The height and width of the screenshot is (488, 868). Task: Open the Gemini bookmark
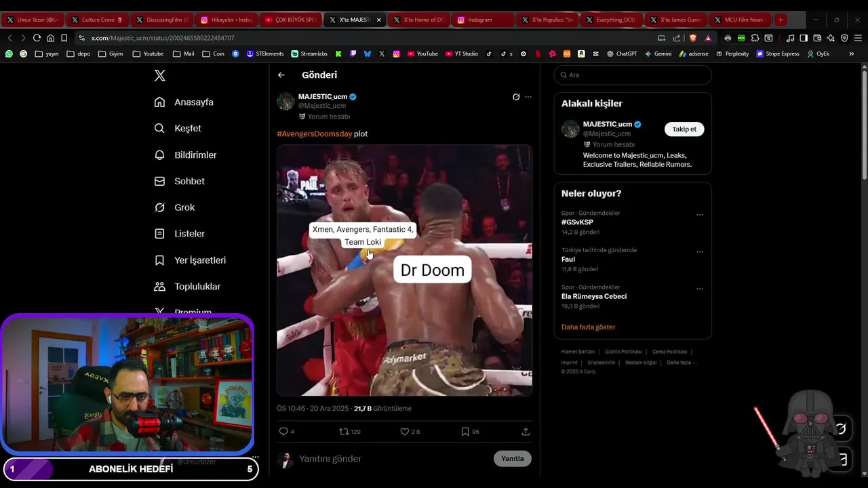click(x=658, y=54)
